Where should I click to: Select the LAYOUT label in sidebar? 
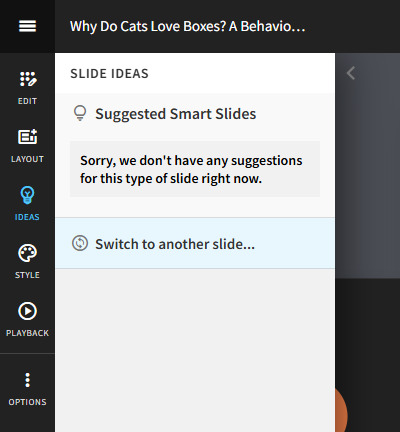point(27,159)
